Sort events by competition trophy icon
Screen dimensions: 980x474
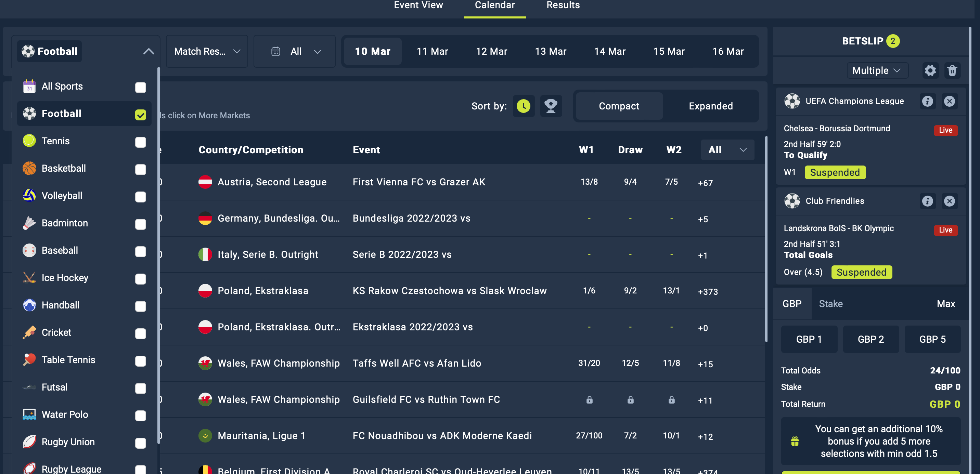pos(551,106)
